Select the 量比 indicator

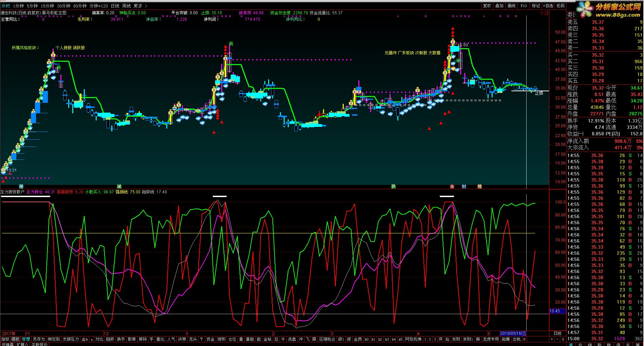(160, 339)
